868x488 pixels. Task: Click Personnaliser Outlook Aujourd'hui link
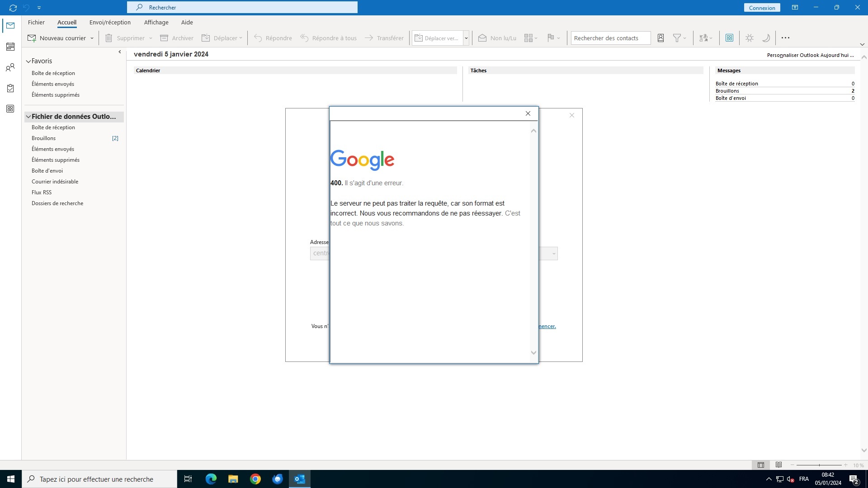tap(810, 55)
